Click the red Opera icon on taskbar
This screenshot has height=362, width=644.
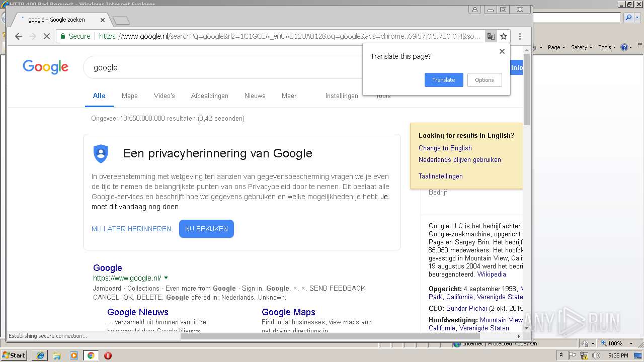point(108,355)
